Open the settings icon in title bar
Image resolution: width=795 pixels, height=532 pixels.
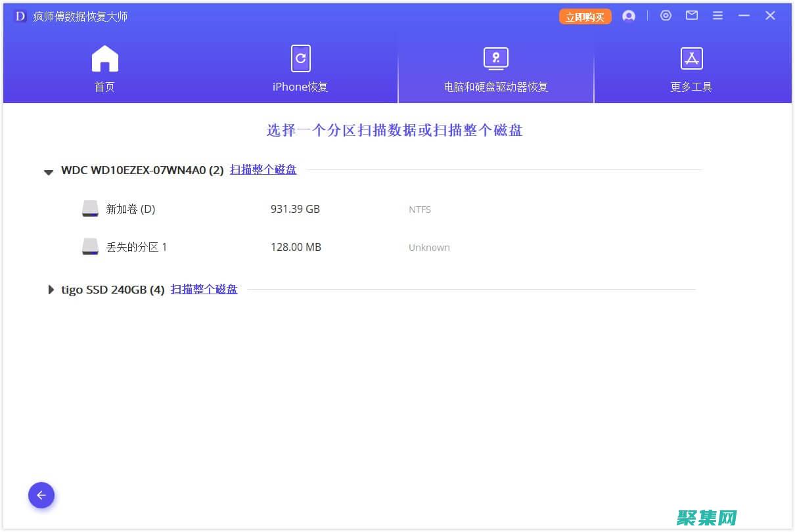coord(666,15)
